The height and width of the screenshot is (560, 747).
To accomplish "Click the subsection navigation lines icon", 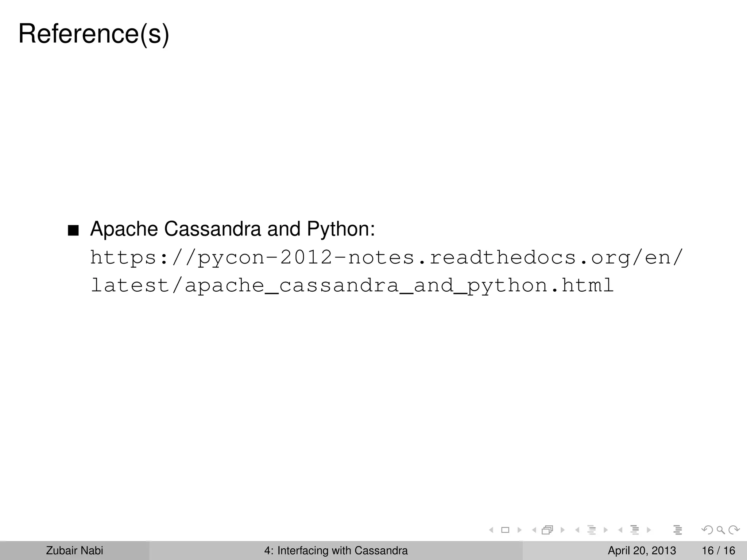I will click(x=592, y=530).
